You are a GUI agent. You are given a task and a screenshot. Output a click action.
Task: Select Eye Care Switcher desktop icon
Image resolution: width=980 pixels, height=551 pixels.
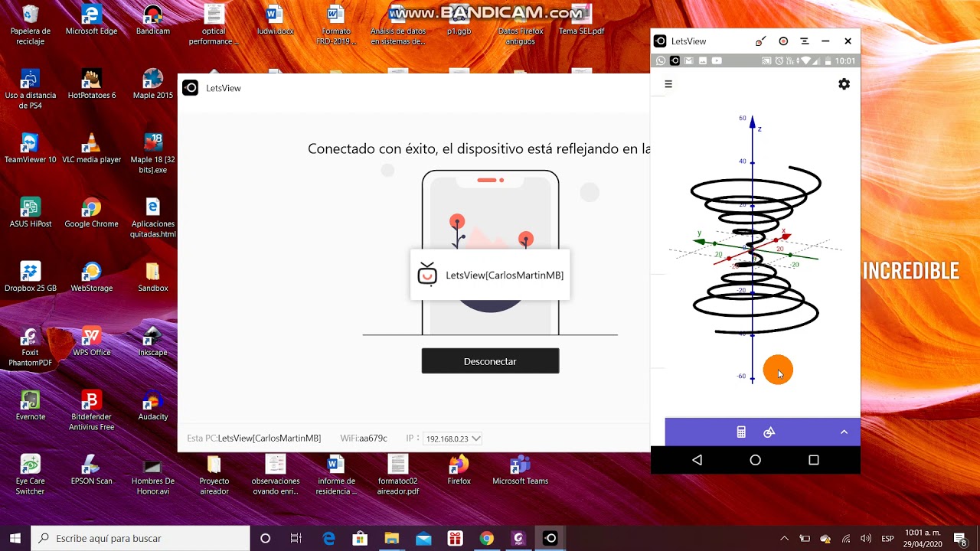pos(31,474)
